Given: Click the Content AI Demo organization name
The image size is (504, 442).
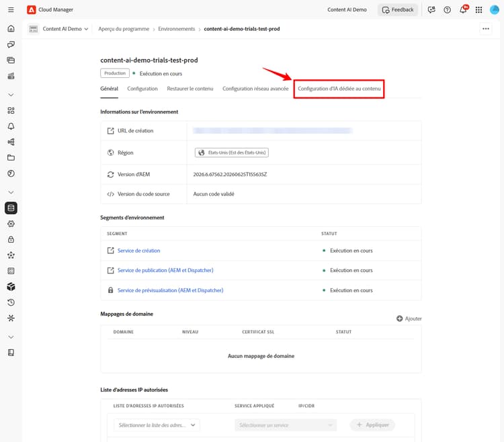Looking at the screenshot, I should (347, 10).
